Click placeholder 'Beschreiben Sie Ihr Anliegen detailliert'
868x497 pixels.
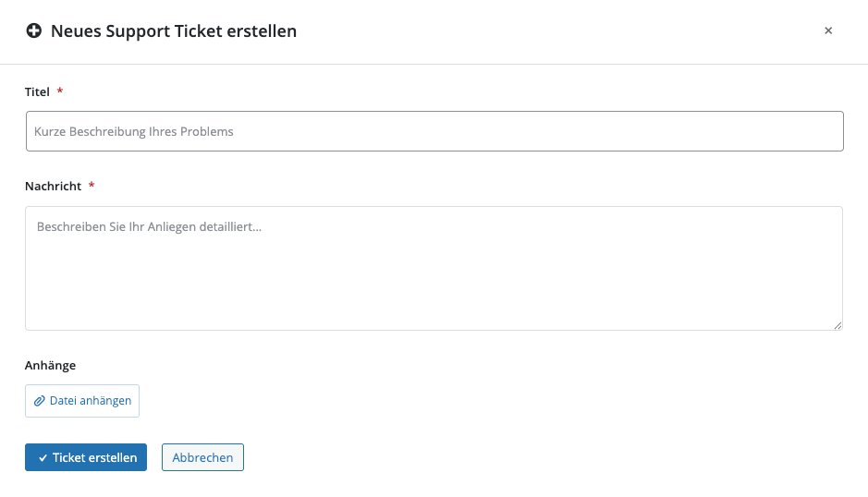[149, 225]
